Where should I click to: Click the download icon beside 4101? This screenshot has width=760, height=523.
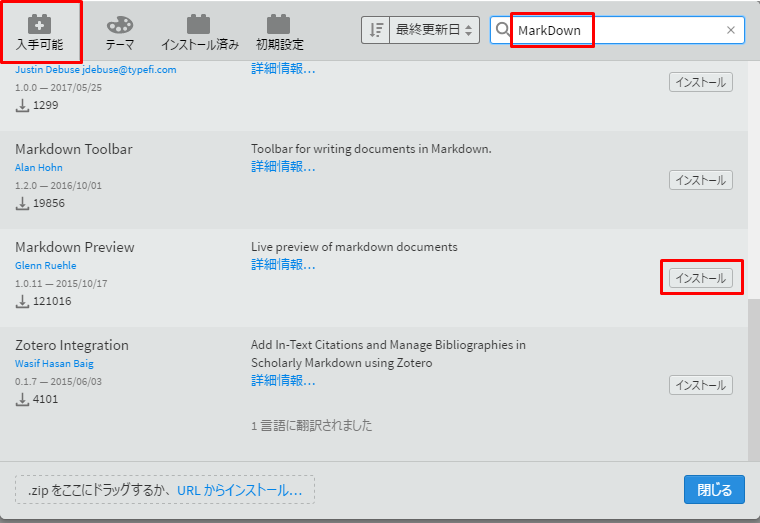(x=22, y=399)
